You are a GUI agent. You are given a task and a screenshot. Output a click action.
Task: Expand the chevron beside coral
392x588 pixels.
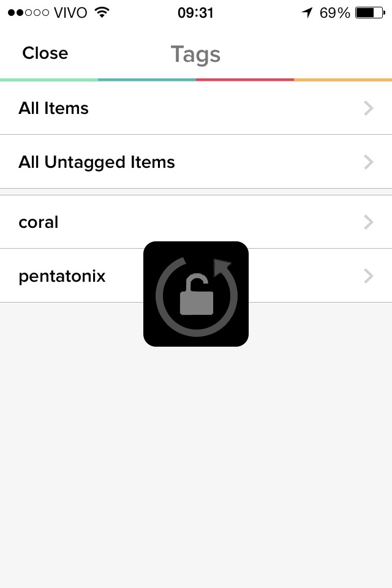[x=368, y=222]
